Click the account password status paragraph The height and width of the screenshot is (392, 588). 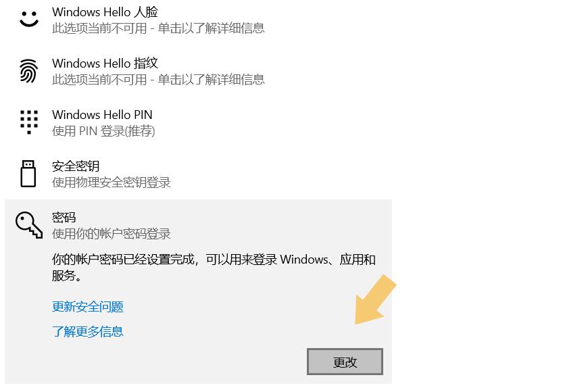point(214,268)
